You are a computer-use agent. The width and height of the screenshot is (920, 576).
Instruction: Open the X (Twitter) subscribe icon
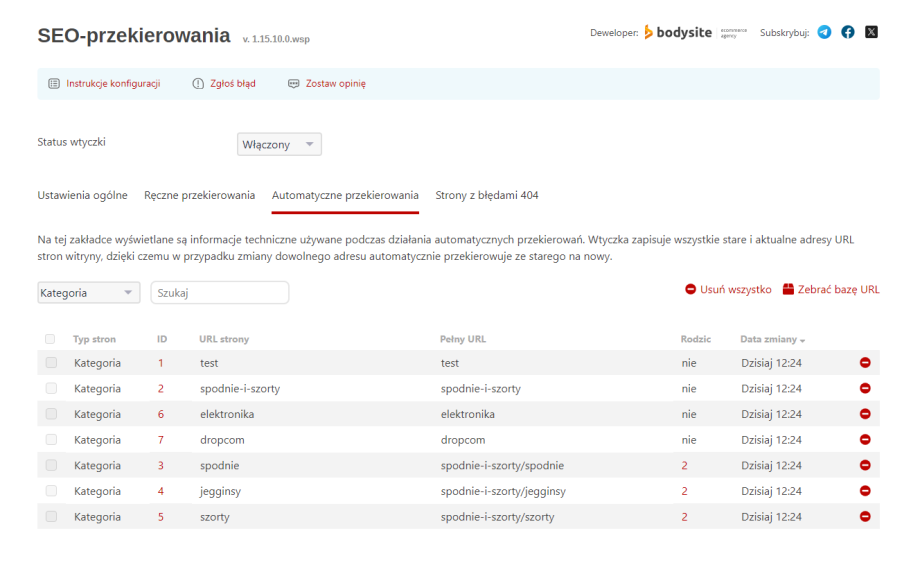(871, 32)
